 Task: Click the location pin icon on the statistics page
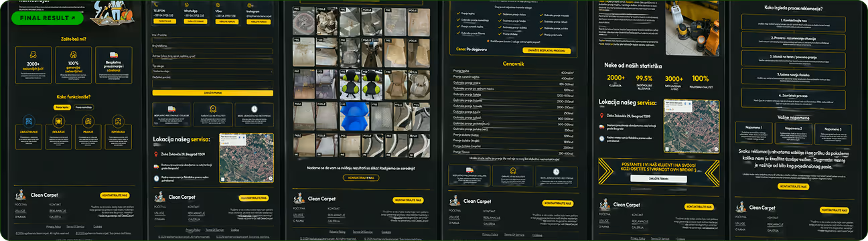pos(601,115)
